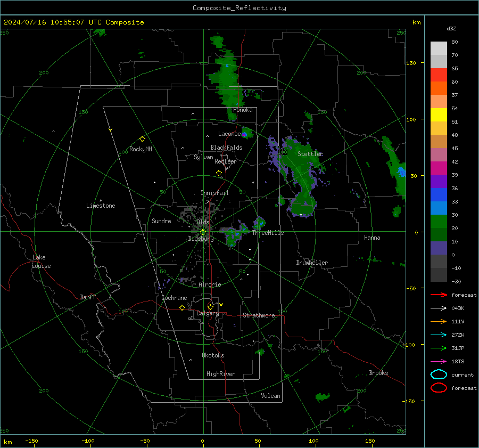
Task: Select the slate 0–10 dBZ color swatch
Action: (439, 248)
